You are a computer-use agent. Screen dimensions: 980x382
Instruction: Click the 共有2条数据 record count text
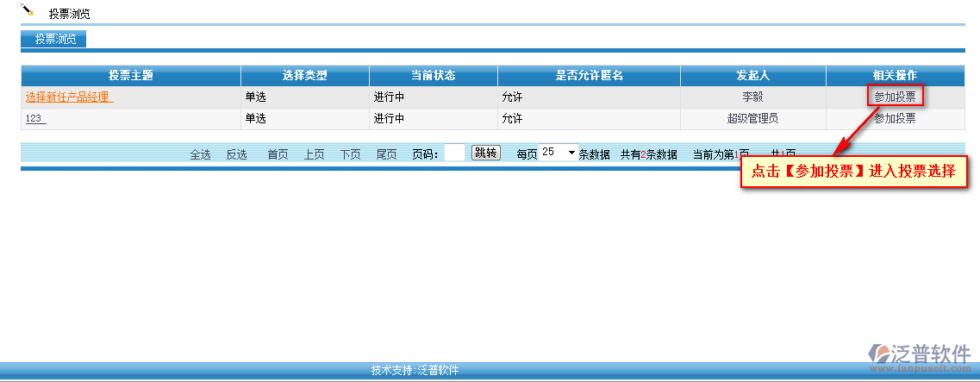[649, 154]
